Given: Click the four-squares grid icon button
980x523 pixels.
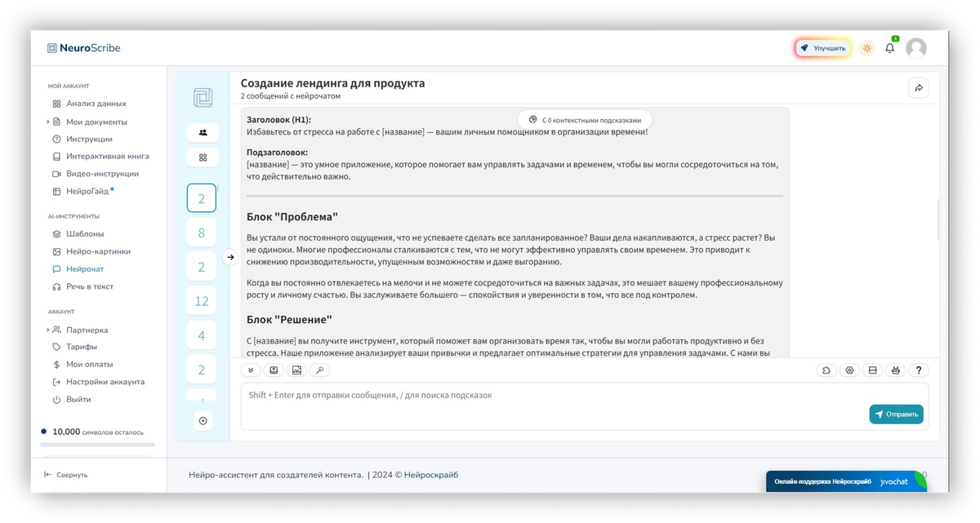Looking at the screenshot, I should (x=203, y=157).
